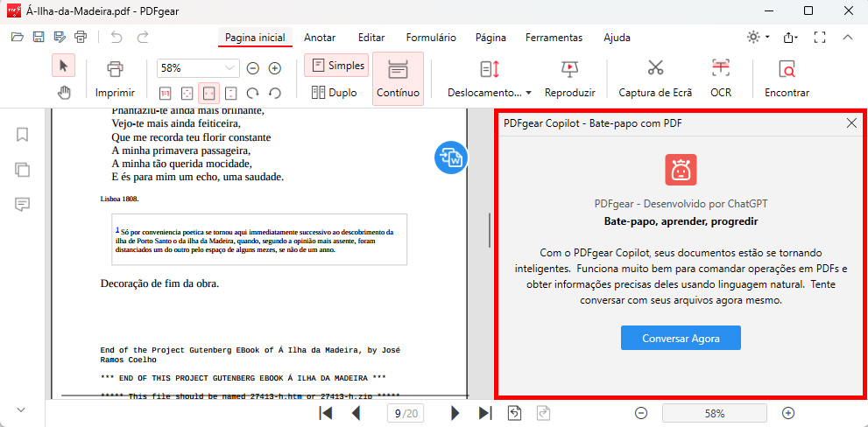Switch to Simples single page view

pyautogui.click(x=336, y=66)
